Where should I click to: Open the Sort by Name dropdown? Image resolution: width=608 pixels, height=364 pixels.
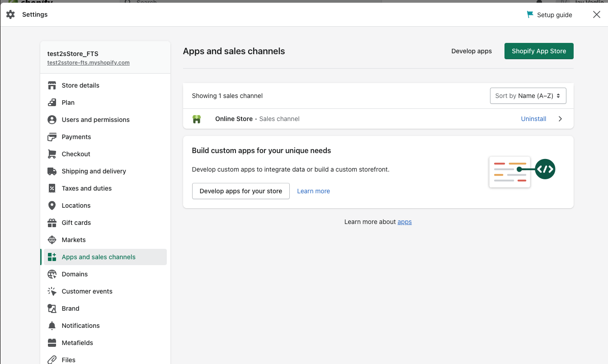pyautogui.click(x=528, y=96)
